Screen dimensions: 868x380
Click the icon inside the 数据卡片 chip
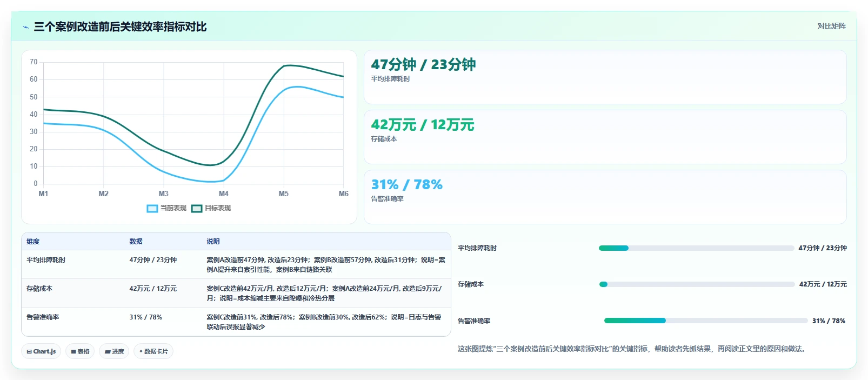click(141, 351)
